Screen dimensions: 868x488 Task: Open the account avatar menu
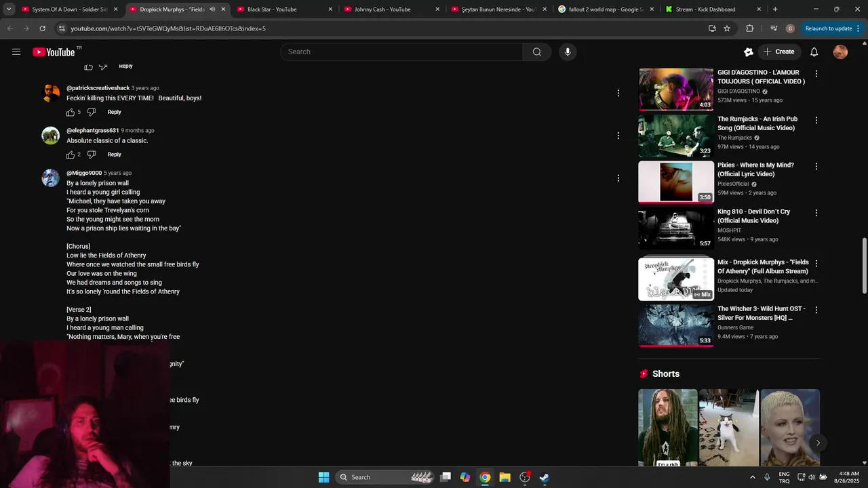click(x=840, y=52)
